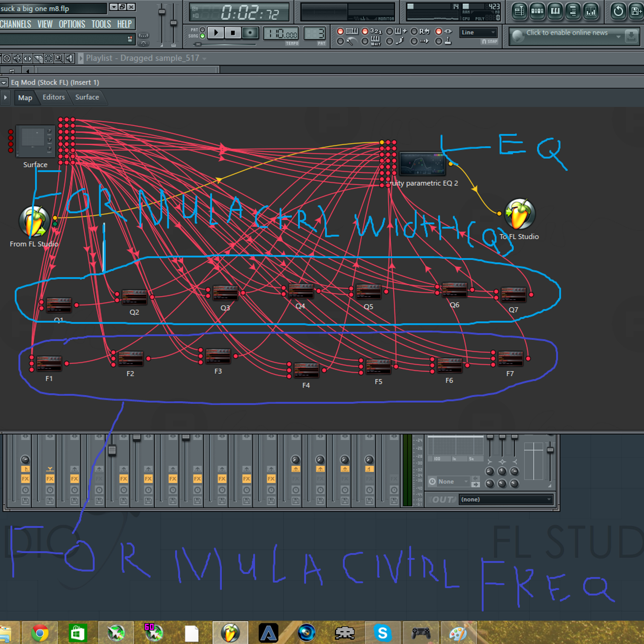This screenshot has height=644, width=644.
Task: Select the From FL Studio input node
Action: point(34,222)
